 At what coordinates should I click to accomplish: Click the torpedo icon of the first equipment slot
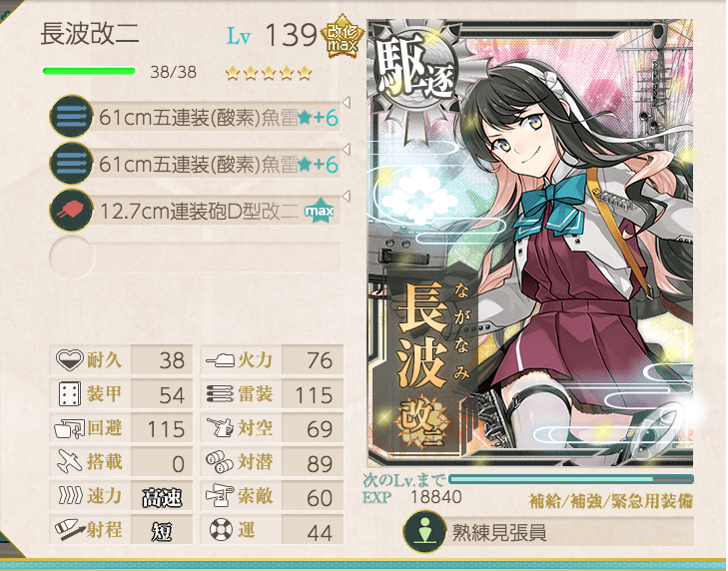click(71, 117)
